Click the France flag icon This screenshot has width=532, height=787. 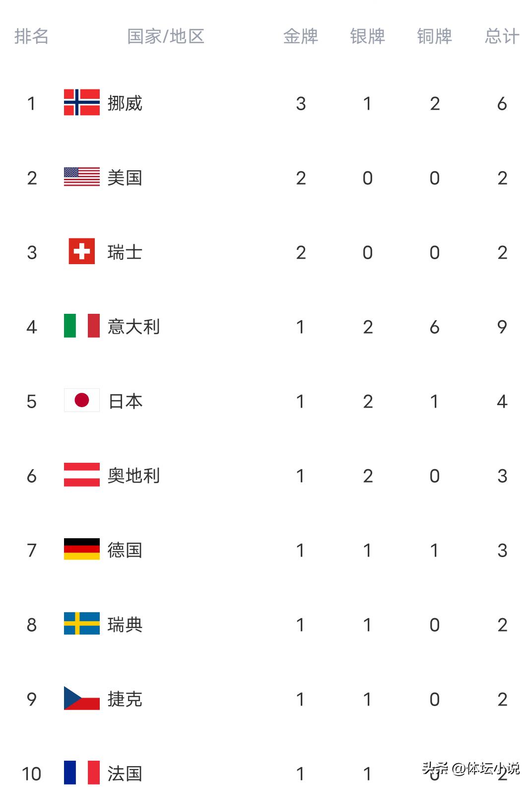coord(82,773)
